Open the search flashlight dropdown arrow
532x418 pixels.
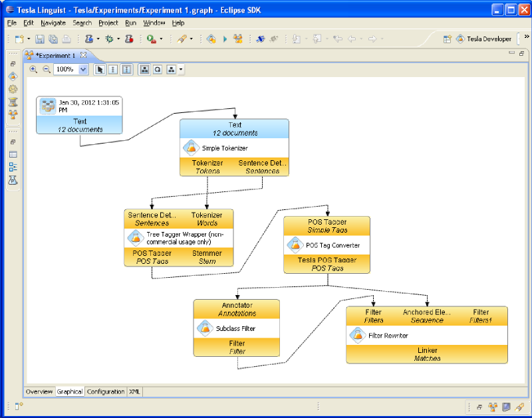point(192,39)
